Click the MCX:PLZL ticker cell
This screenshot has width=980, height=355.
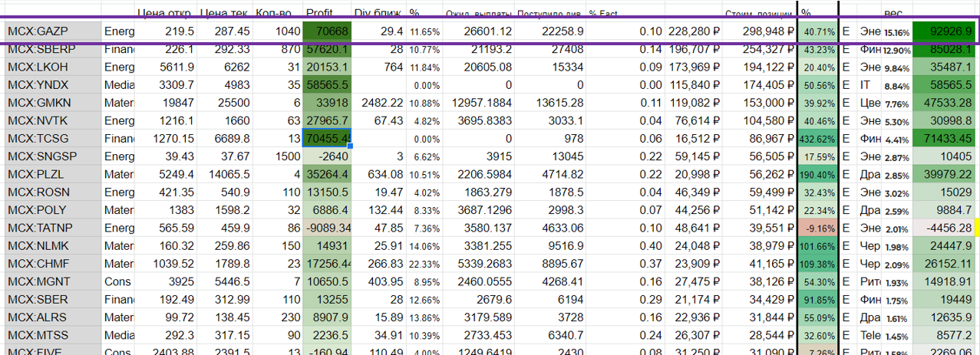53,173
